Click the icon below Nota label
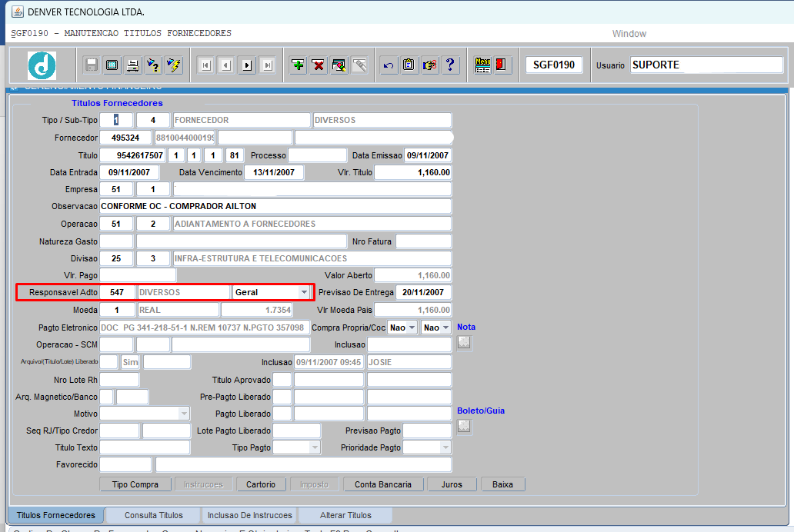The width and height of the screenshot is (794, 532). 464,343
